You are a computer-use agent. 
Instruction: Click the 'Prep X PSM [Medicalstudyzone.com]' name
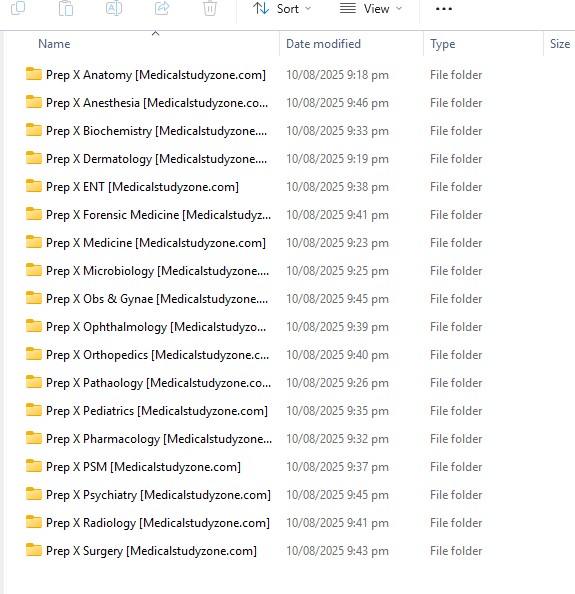coord(143,467)
